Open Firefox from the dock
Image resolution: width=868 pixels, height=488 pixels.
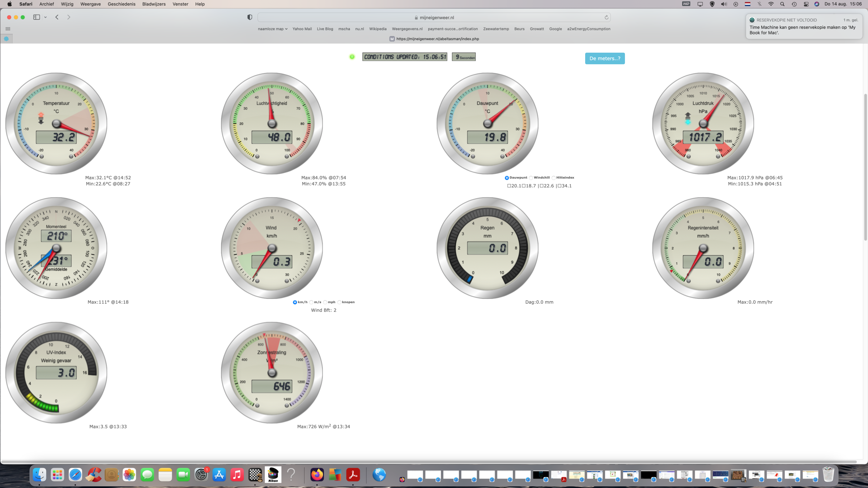(317, 475)
